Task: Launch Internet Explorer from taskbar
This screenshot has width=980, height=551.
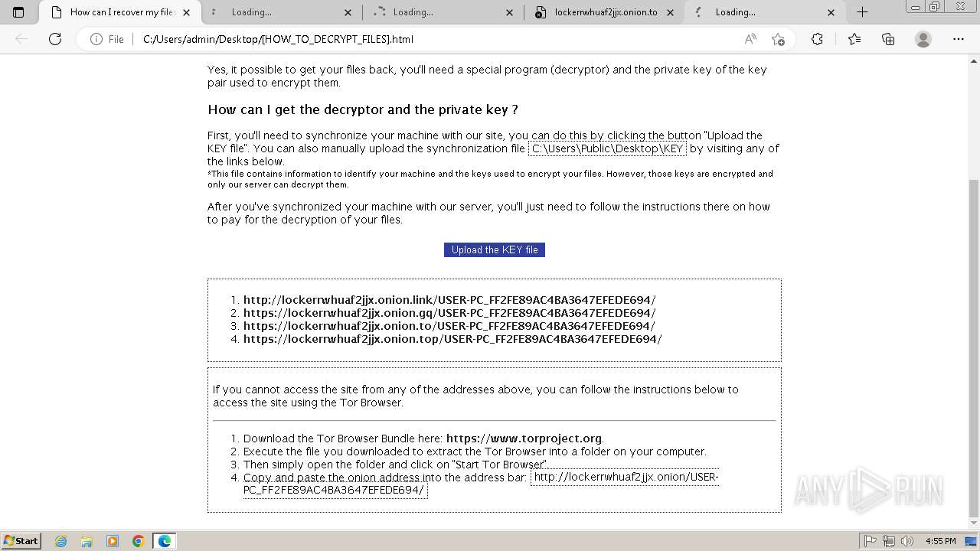Action: tap(61, 541)
